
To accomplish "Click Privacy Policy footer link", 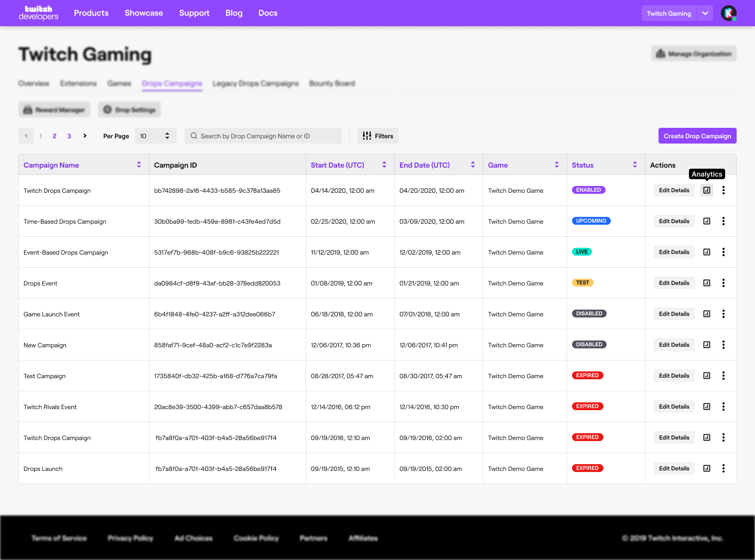I will (130, 538).
